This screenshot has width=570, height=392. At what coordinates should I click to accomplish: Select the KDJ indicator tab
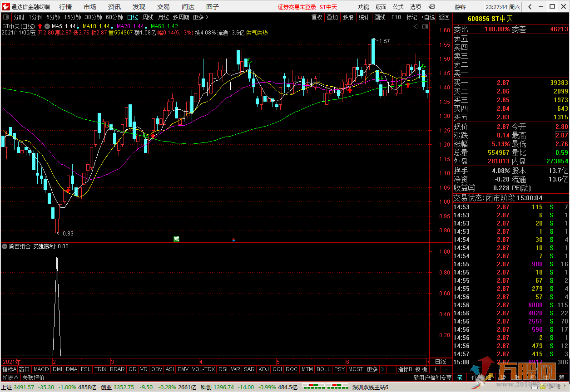[x=263, y=369]
